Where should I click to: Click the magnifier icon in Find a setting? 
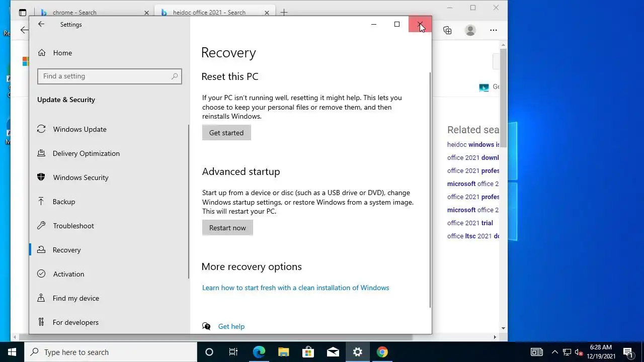click(175, 76)
